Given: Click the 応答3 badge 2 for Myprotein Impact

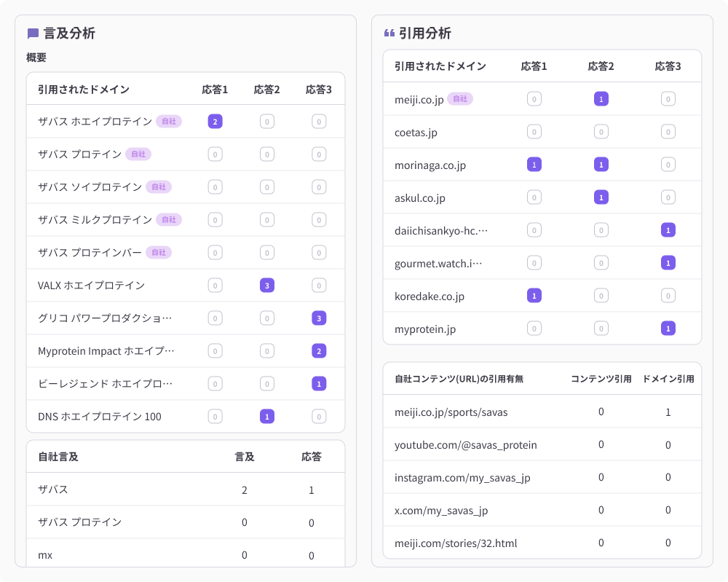Looking at the screenshot, I should coord(319,351).
